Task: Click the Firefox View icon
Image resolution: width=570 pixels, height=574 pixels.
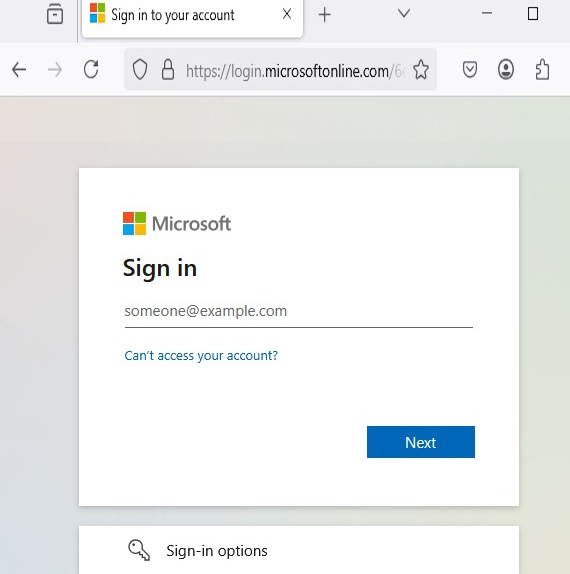Action: [x=55, y=14]
